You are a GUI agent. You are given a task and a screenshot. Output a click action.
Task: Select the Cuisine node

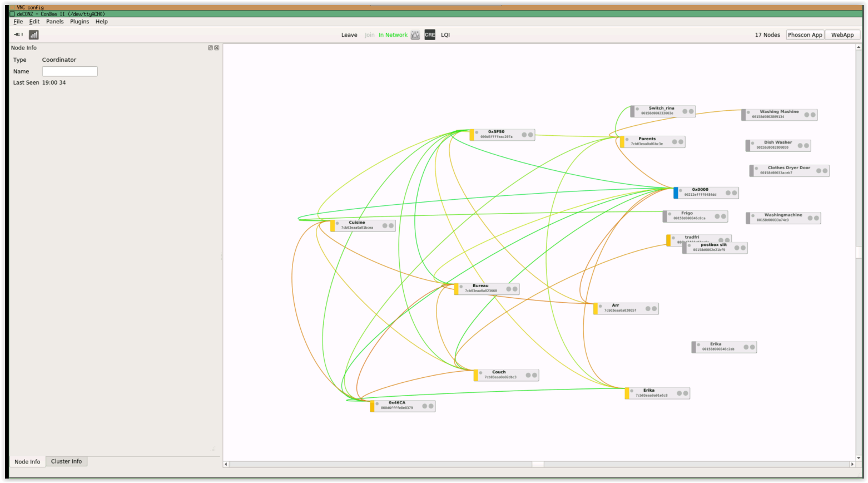point(363,225)
